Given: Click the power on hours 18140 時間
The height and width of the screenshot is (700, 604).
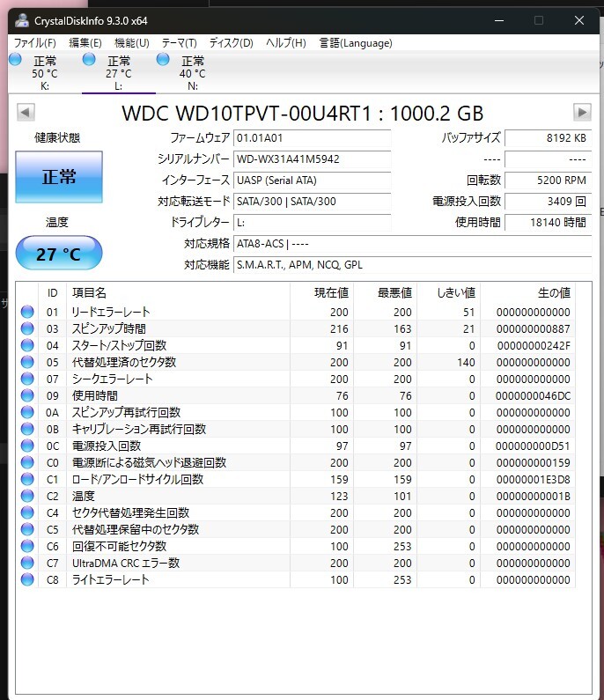Looking at the screenshot, I should 549,222.
